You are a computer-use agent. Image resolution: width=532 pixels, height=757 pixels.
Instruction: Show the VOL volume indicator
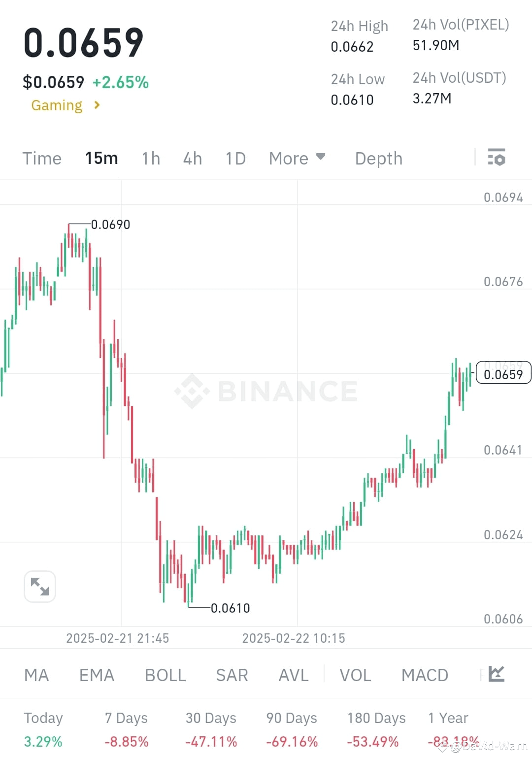click(x=355, y=675)
